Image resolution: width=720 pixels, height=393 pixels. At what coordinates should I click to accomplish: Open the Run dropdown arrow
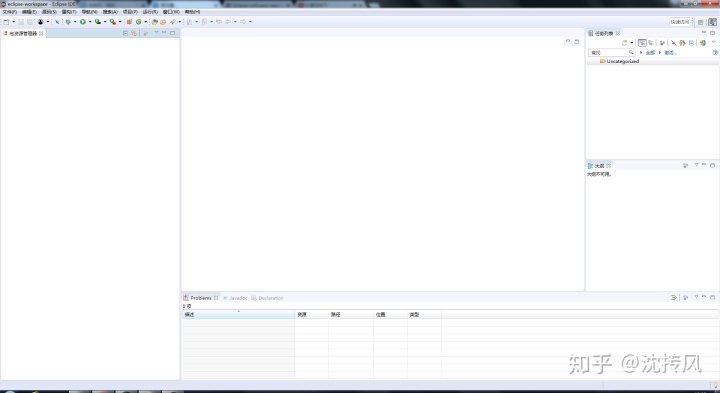[90, 22]
